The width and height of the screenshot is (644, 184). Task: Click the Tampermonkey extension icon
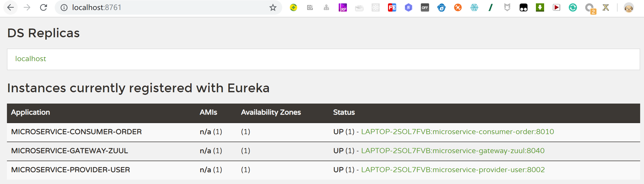524,7
